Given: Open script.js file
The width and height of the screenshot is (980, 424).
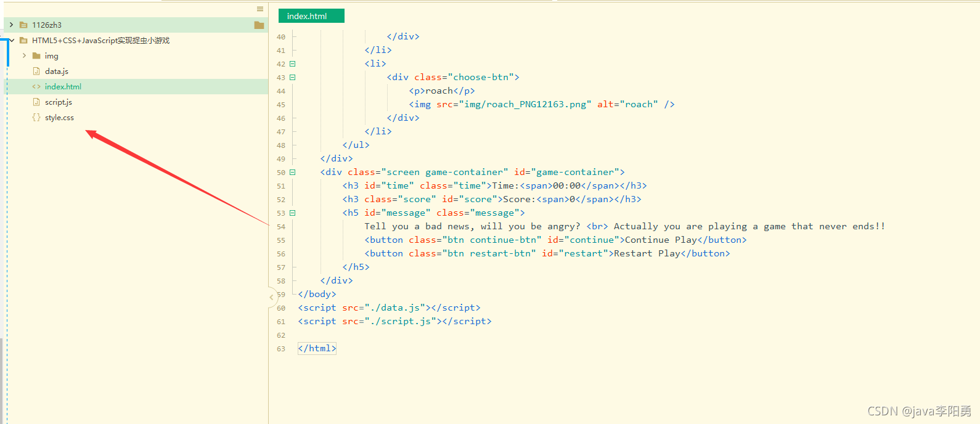Looking at the screenshot, I should 59,102.
